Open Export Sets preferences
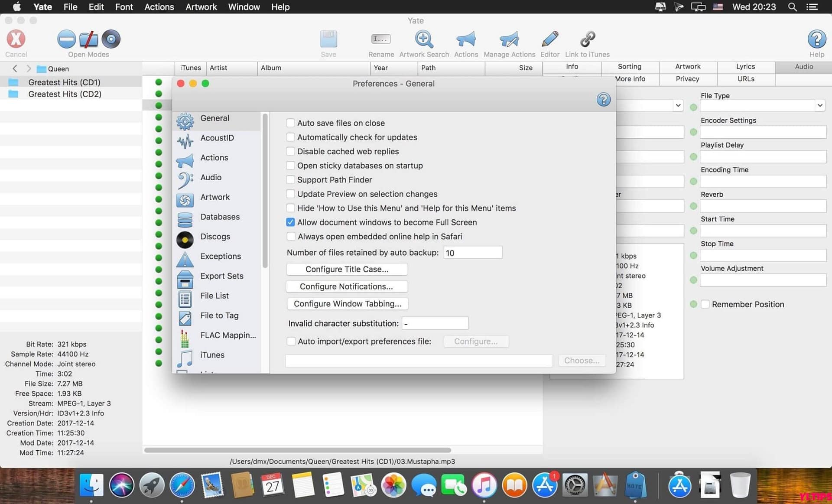 tap(221, 276)
